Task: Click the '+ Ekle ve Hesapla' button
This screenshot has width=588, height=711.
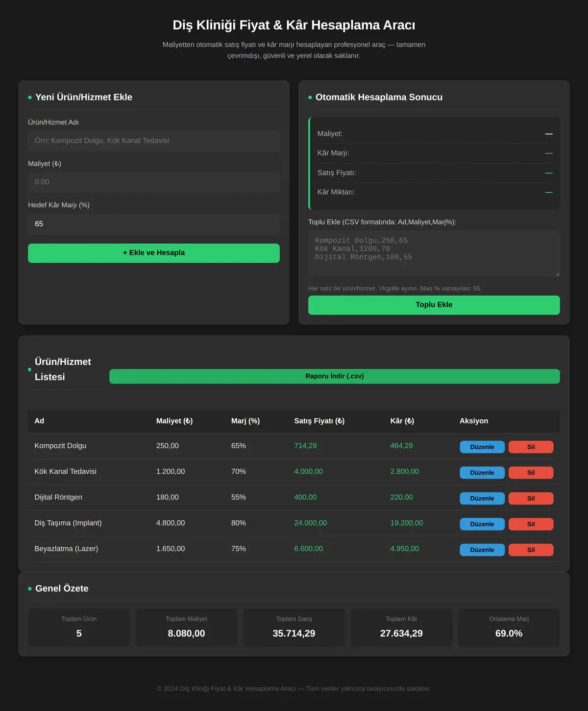Action: click(x=154, y=253)
